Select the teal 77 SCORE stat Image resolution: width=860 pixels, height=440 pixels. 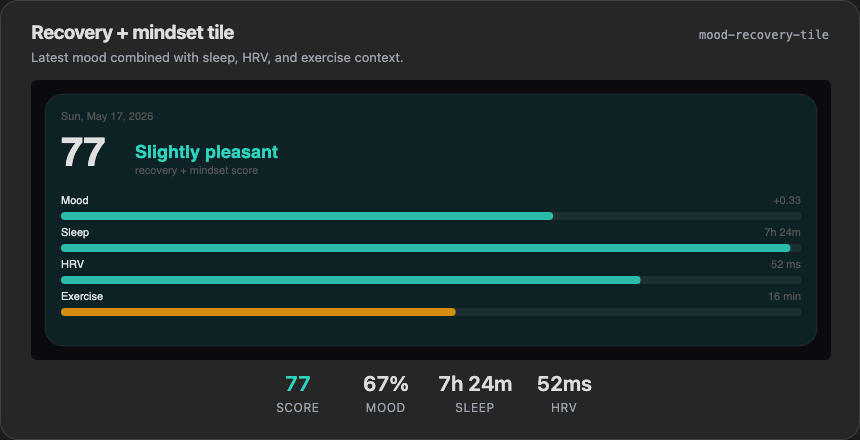(297, 394)
